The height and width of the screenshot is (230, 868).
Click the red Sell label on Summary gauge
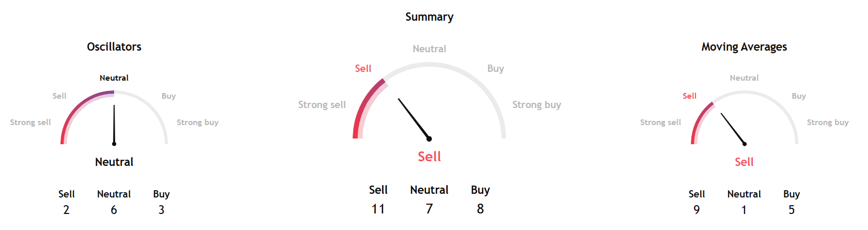point(363,69)
